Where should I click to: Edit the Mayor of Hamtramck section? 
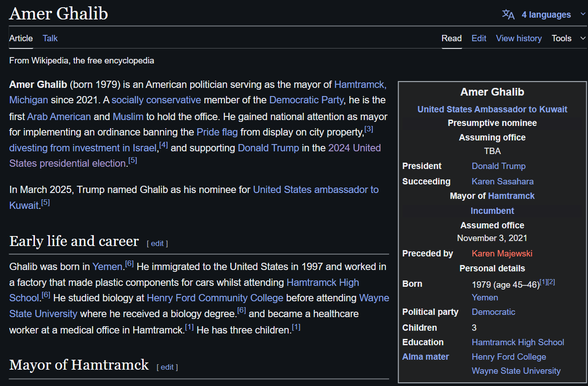(x=167, y=367)
